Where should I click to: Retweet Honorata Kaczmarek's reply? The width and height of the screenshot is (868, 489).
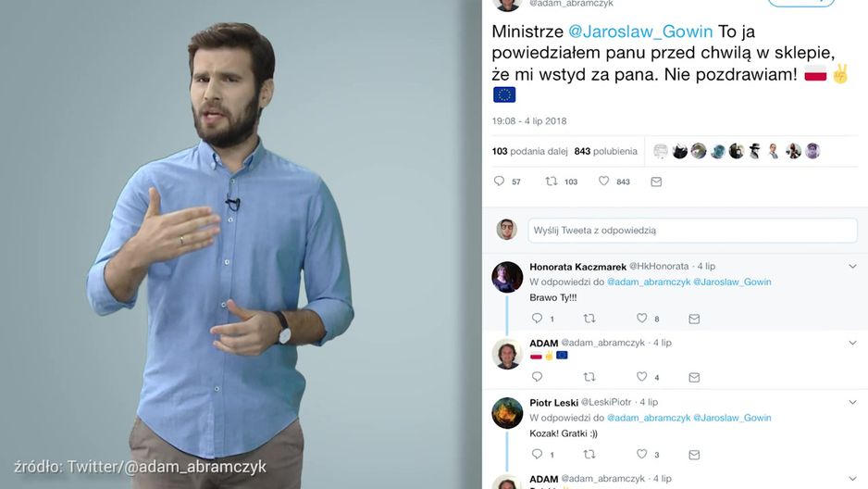tap(589, 319)
